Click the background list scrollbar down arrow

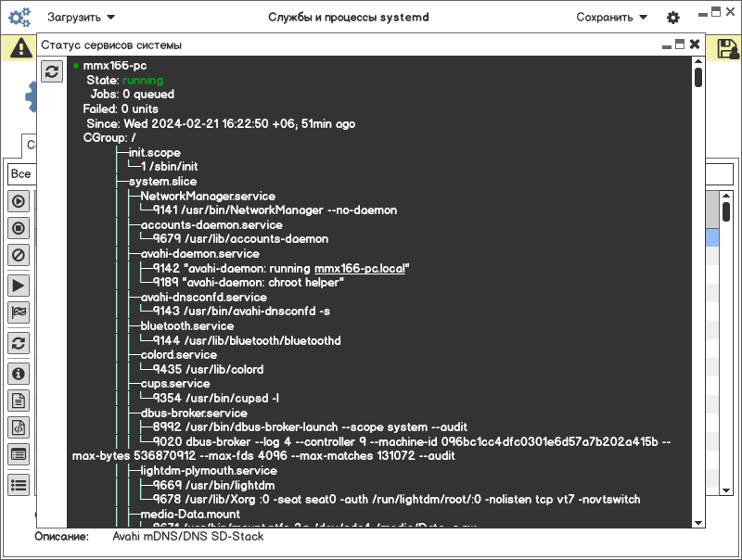coord(726,490)
